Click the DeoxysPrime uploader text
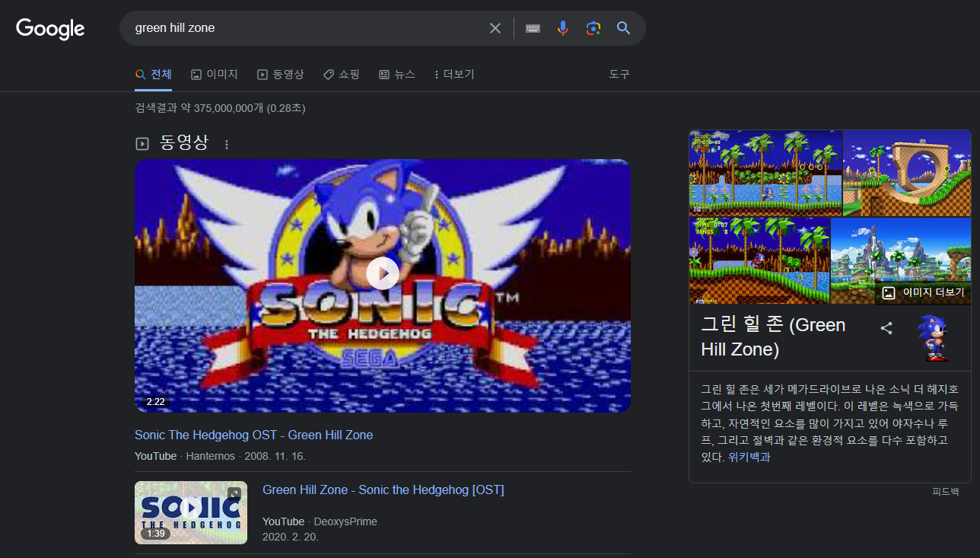The image size is (980, 558). [x=345, y=521]
